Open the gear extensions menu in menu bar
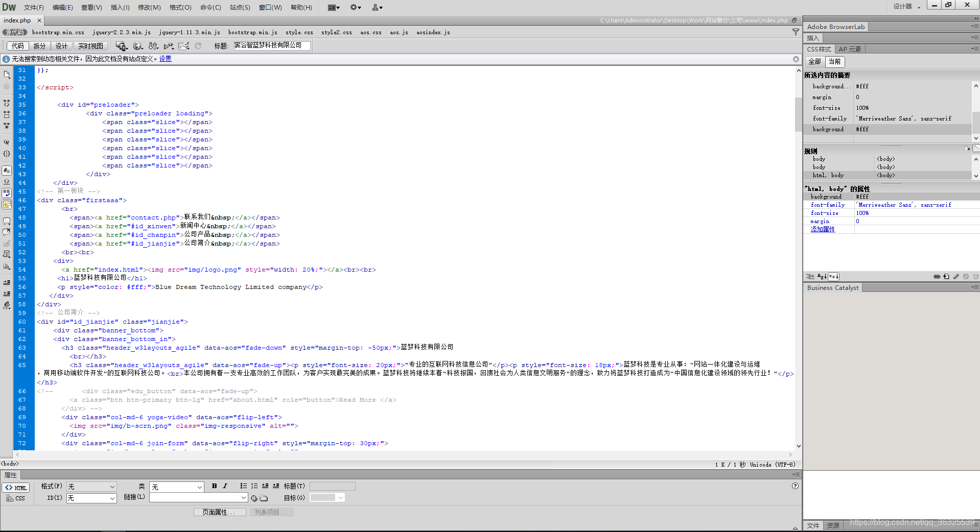Image resolution: width=980 pixels, height=532 pixels. [356, 7]
